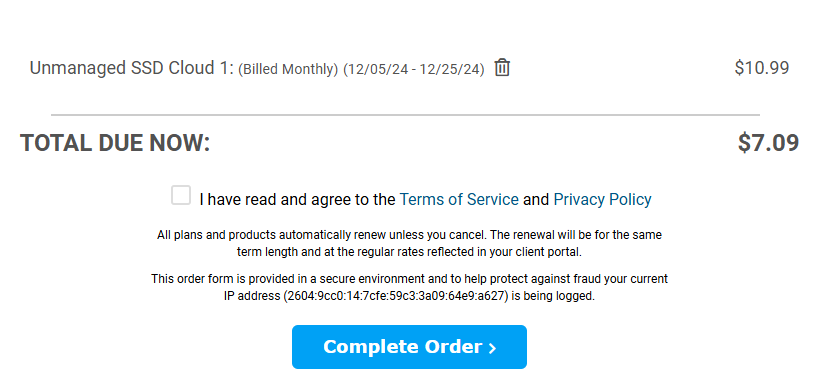
Task: Delete the Unmanaged SSD Cloud 1 item
Action: [x=502, y=68]
